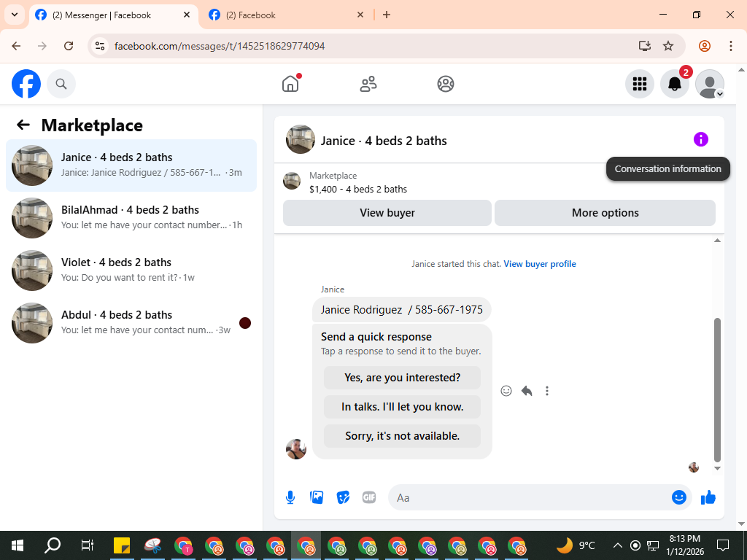The height and width of the screenshot is (560, 747).
Task: Open Windows taskbar search
Action: tap(53, 545)
